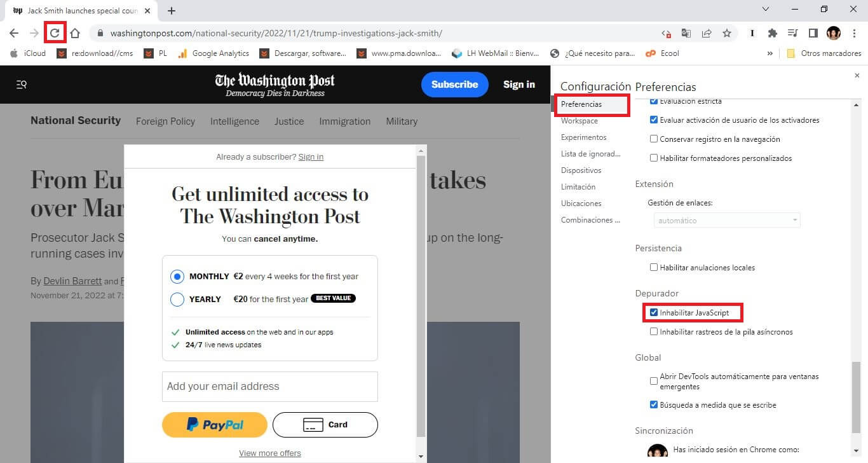The width and height of the screenshot is (868, 463).
Task: Open the '¿Qué necesito para...' bookmark
Action: (592, 53)
